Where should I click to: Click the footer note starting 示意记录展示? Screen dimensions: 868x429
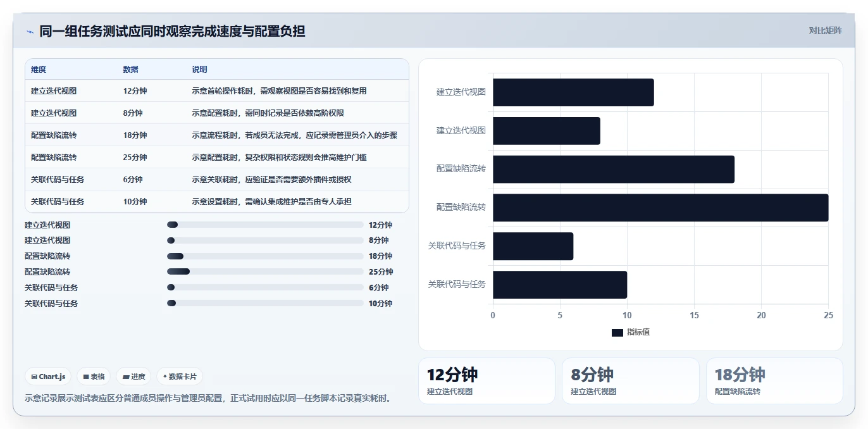tap(208, 398)
